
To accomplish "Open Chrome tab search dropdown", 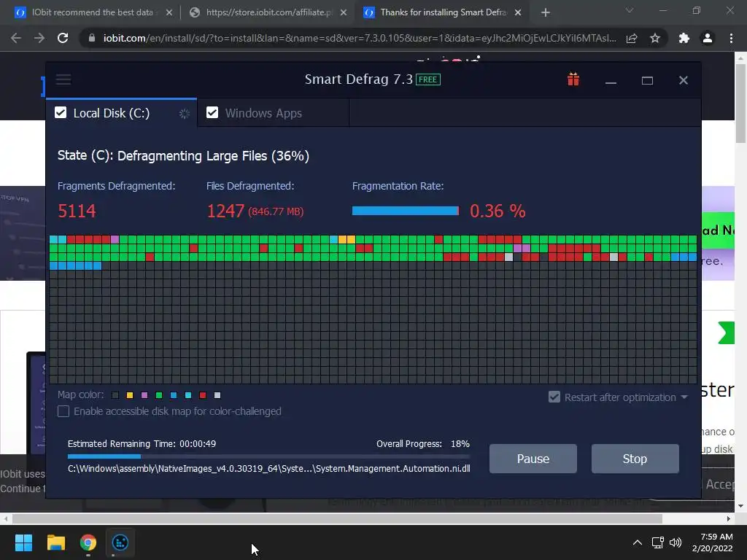I will (630, 10).
